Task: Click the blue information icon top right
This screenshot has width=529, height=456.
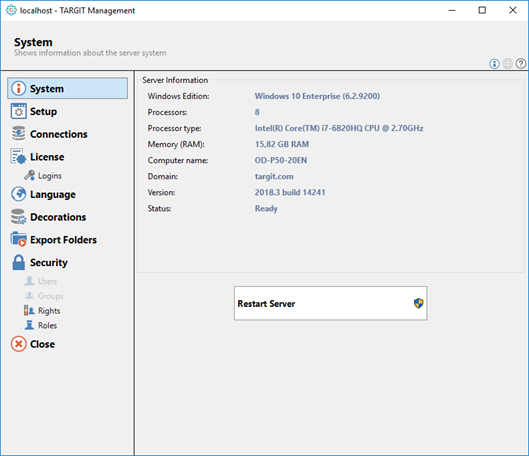Action: (x=494, y=63)
